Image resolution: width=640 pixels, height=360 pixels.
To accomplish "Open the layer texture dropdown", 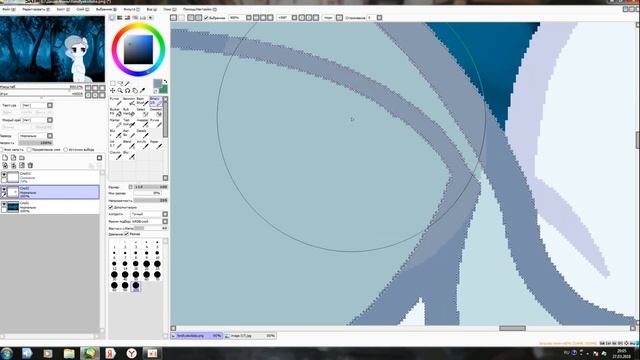I will pos(50,105).
